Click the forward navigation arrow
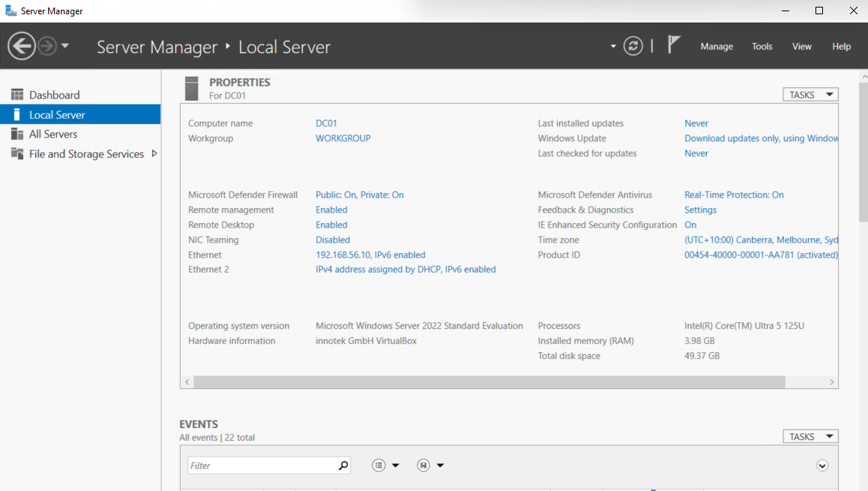 [47, 46]
